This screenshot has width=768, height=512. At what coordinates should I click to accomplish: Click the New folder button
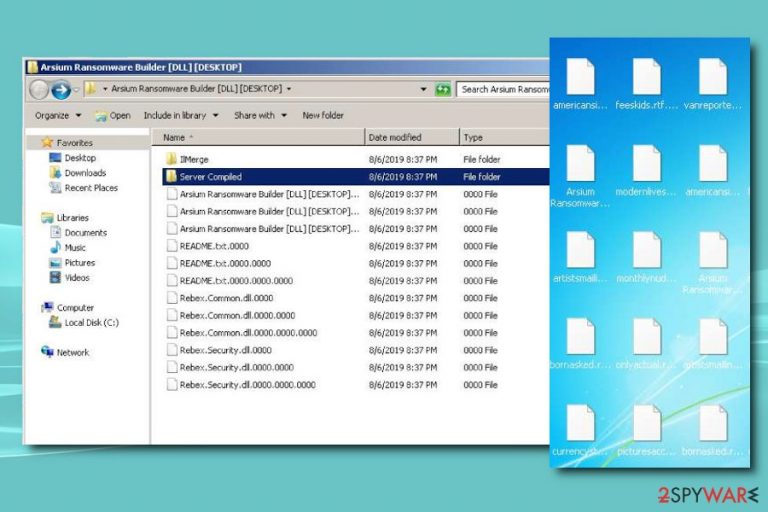(323, 116)
